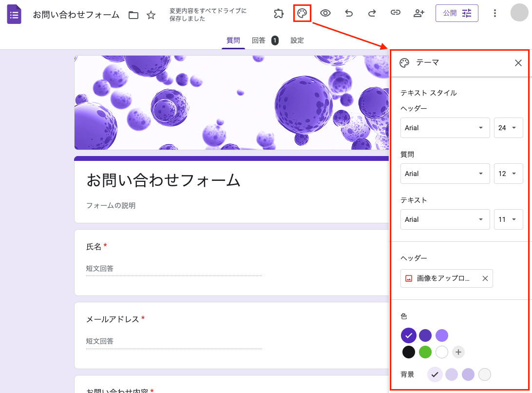Screen dimensions: 532x393
Task: Expand the header font Arial dropdown
Action: (x=445, y=128)
